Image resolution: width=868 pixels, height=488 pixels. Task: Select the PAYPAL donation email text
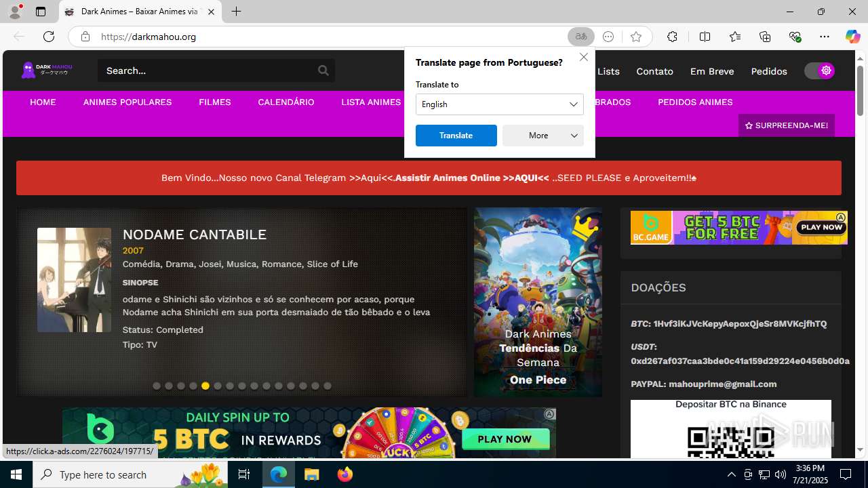pyautogui.click(x=723, y=384)
